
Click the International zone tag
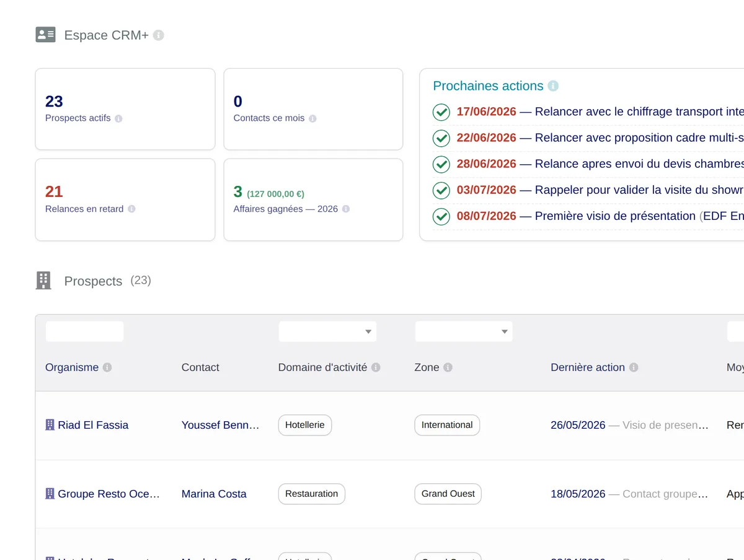447,425
